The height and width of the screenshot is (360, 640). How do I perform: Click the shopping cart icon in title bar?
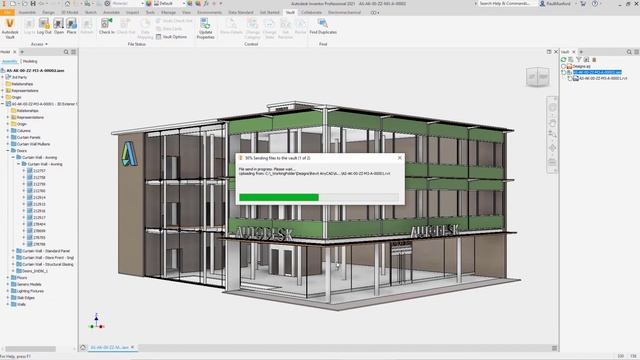click(x=583, y=3)
